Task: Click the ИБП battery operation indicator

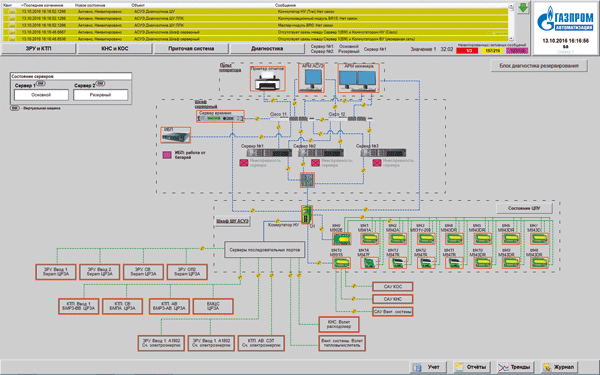Action: pyautogui.click(x=167, y=155)
